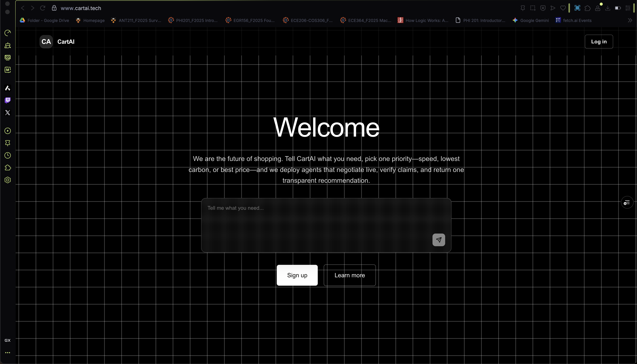Screen dimensions: 637x364
Task: Click the Log in button
Action: click(x=599, y=41)
